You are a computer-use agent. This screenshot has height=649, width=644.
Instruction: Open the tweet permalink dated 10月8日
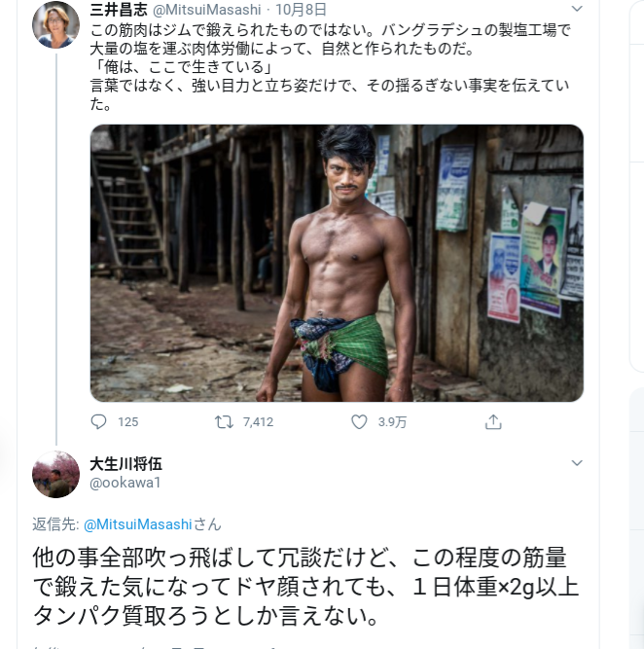pos(301,9)
